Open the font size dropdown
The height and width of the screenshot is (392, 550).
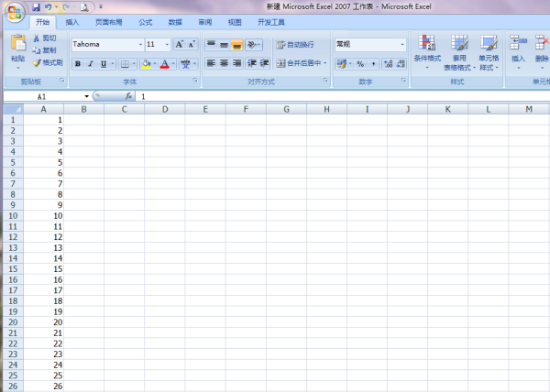point(166,44)
